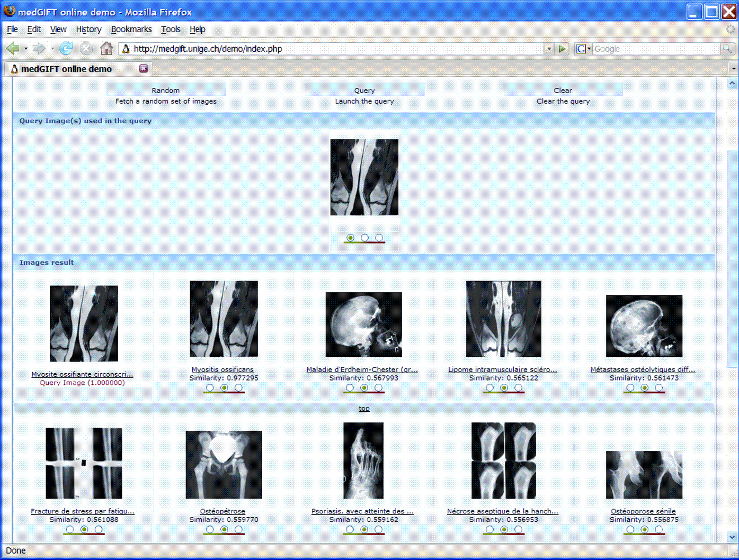Click the Forward navigation arrow
The image size is (739, 560).
(x=39, y=49)
